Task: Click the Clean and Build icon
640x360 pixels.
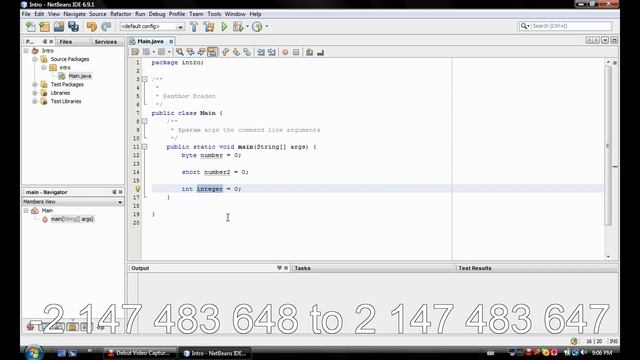Action: (x=209, y=27)
